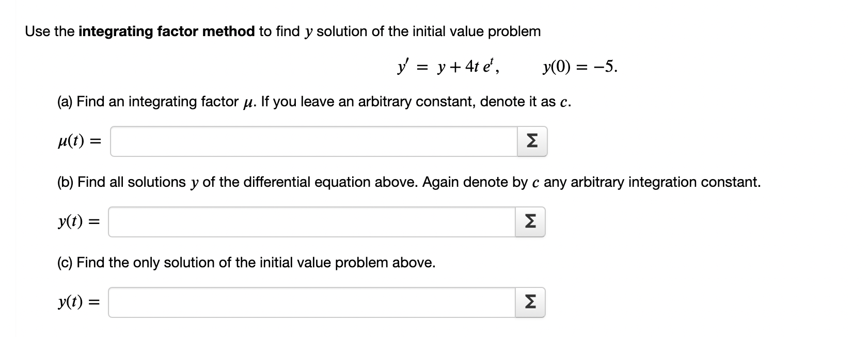The width and height of the screenshot is (868, 337).
Task: Click the Σ button beside the first y(t) field
Action: tap(530, 221)
